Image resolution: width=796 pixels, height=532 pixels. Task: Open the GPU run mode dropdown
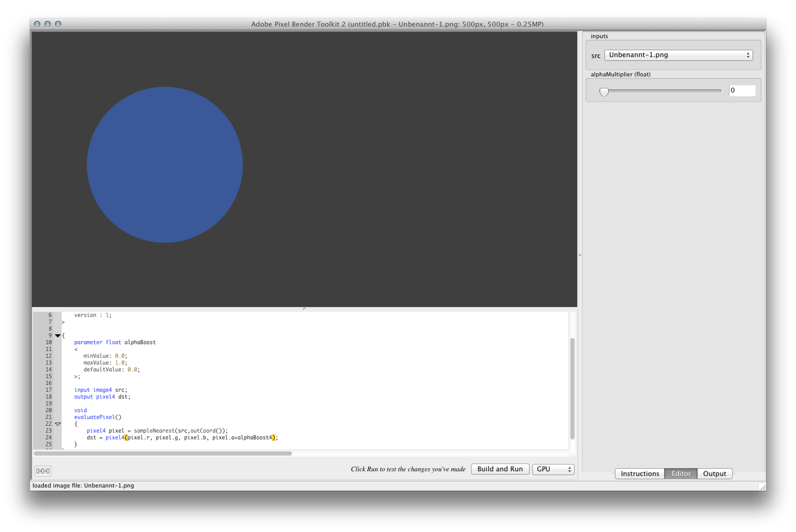pos(553,469)
